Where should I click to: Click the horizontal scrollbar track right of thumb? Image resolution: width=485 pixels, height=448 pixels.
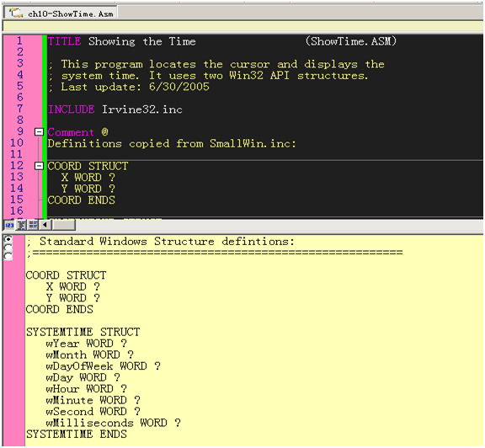point(279,225)
